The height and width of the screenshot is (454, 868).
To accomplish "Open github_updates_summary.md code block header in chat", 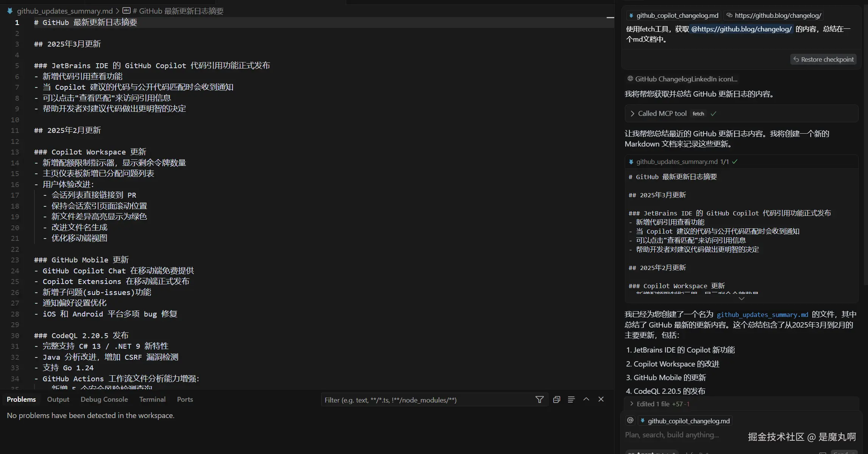I will 676,162.
